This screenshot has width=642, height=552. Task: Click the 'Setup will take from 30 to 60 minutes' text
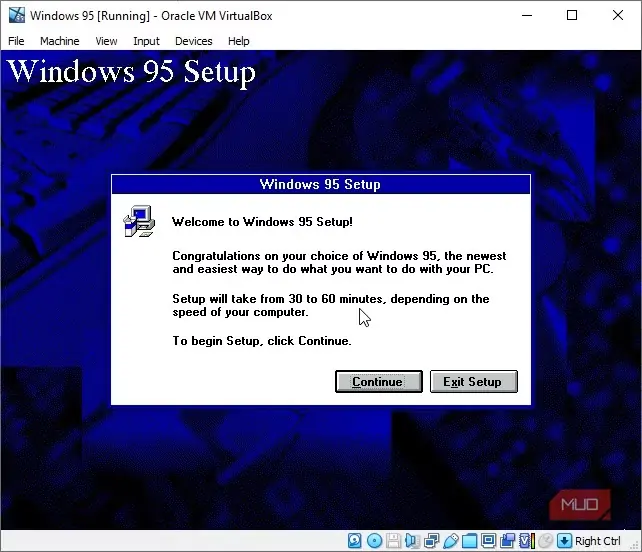pyautogui.click(x=277, y=299)
